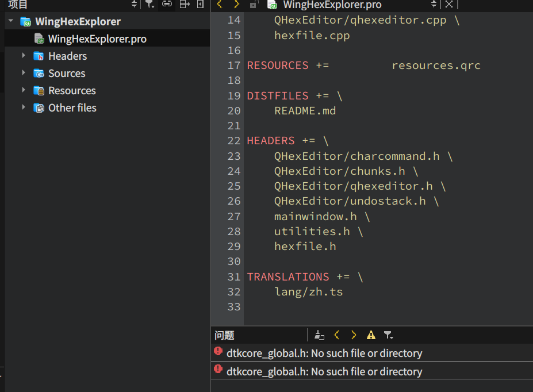Clear the issues list
This screenshot has width=533, height=392.
(319, 335)
